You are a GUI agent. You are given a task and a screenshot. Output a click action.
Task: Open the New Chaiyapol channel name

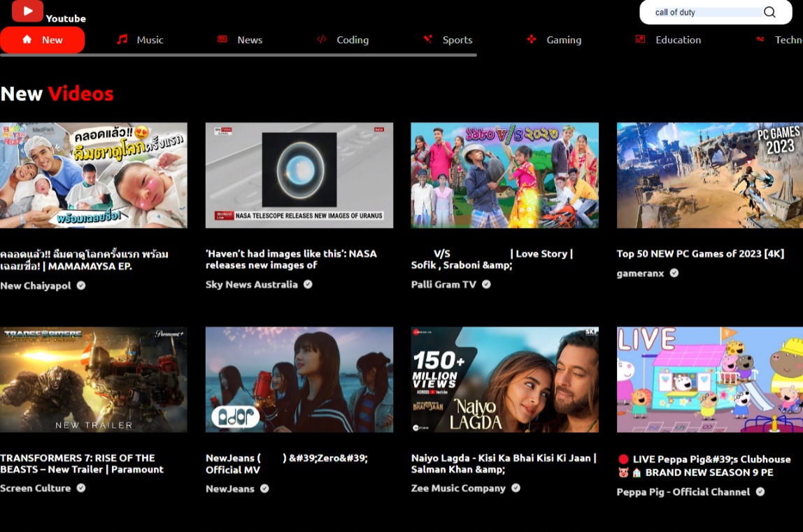36,286
